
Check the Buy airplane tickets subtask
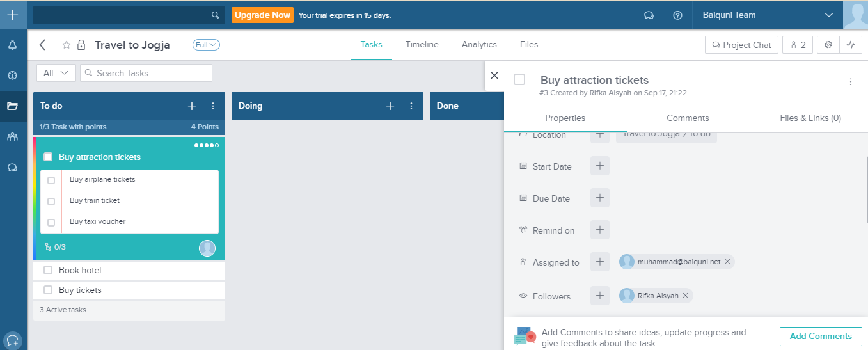(x=51, y=180)
